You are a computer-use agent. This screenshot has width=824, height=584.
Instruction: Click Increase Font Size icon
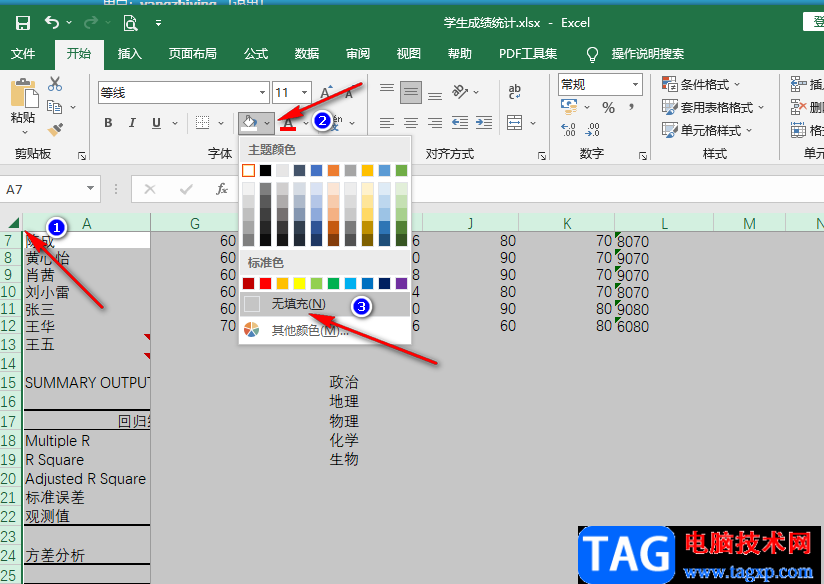point(326,93)
